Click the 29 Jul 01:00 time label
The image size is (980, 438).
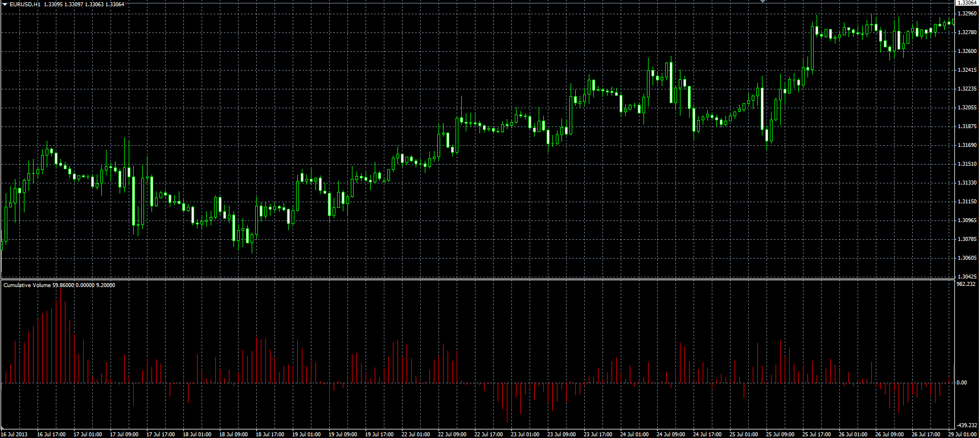[962, 435]
